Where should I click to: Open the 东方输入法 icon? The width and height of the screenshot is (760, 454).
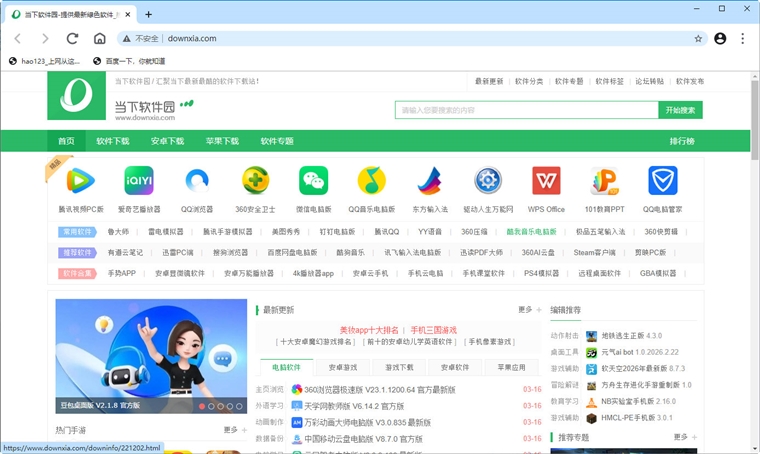pyautogui.click(x=430, y=181)
